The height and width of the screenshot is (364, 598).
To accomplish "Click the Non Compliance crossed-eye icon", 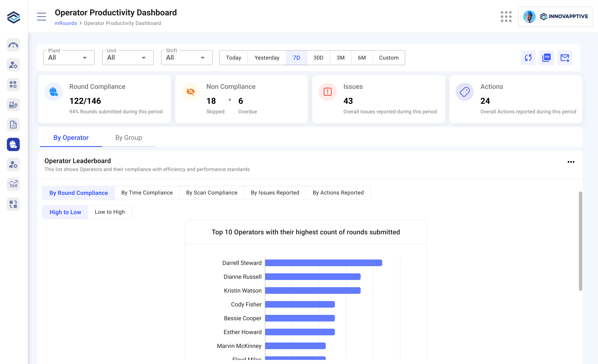I will [x=191, y=92].
